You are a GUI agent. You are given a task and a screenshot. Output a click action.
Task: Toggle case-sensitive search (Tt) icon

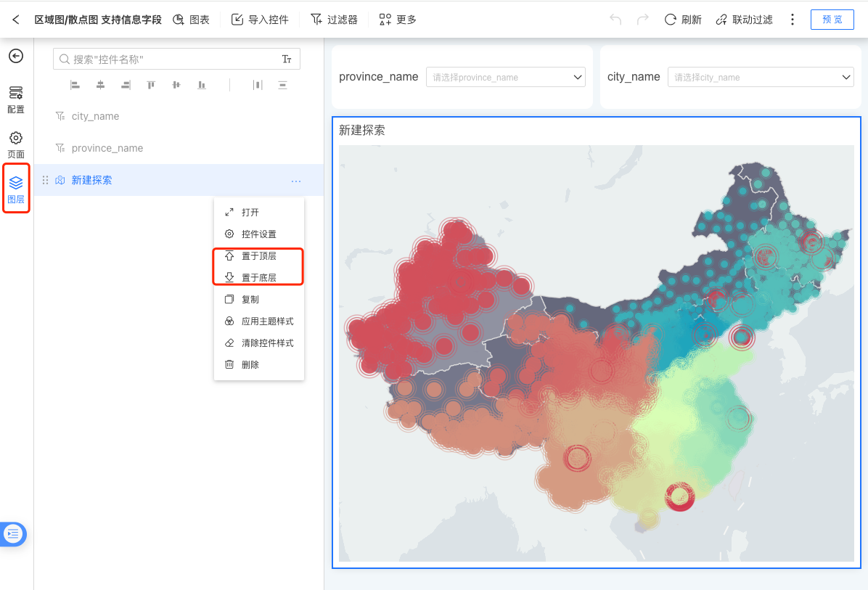coord(287,60)
